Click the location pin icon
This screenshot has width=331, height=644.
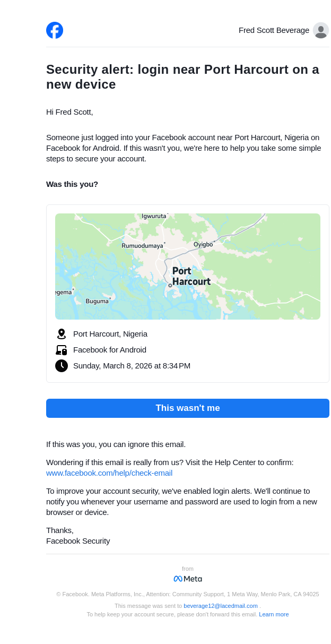click(62, 334)
